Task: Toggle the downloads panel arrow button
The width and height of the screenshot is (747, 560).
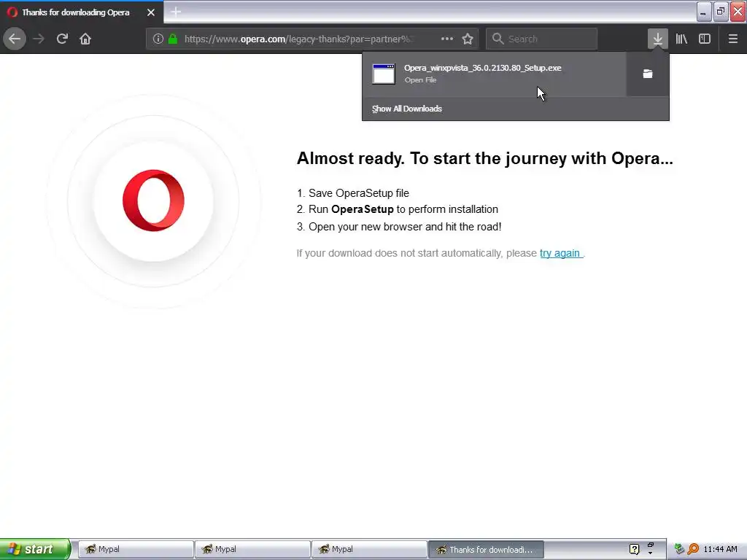Action: coord(658,39)
